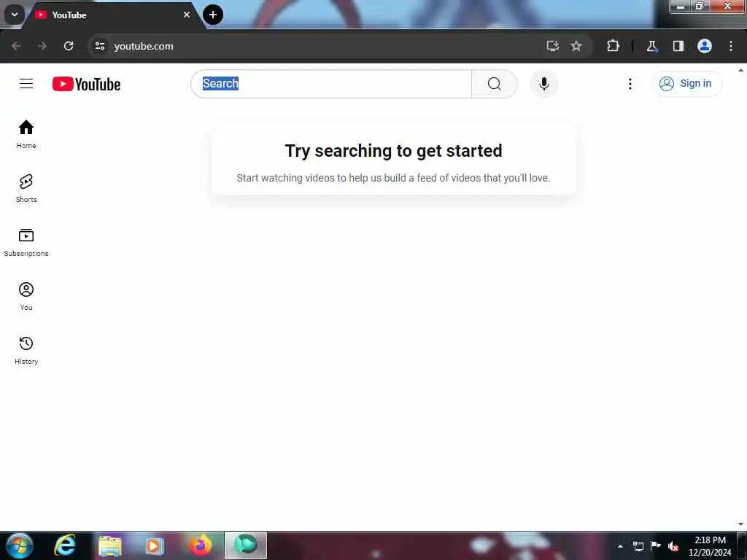This screenshot has height=560, width=747.
Task: Click the Sign in button
Action: point(686,84)
